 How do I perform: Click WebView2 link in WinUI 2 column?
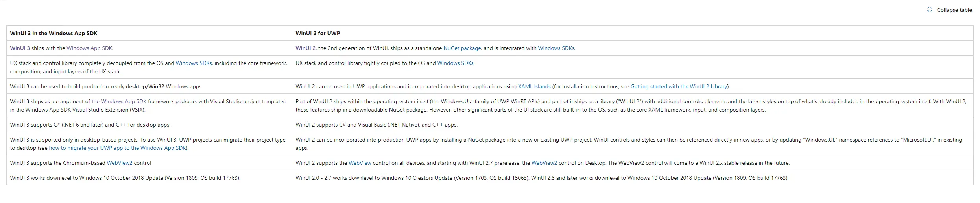[x=544, y=163]
